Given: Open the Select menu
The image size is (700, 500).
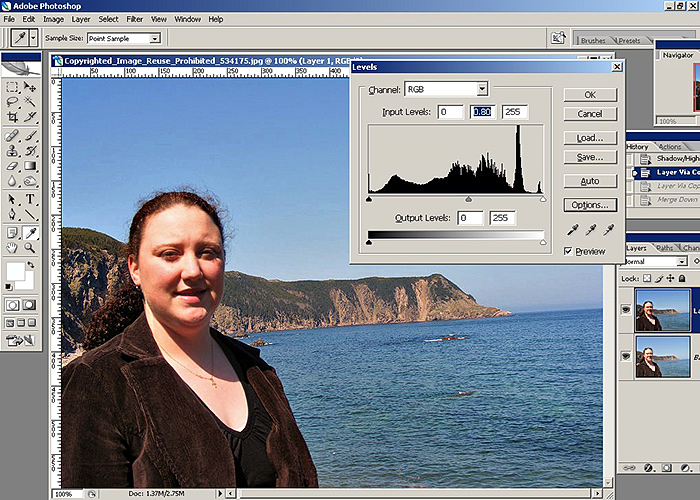Looking at the screenshot, I should coord(108,19).
